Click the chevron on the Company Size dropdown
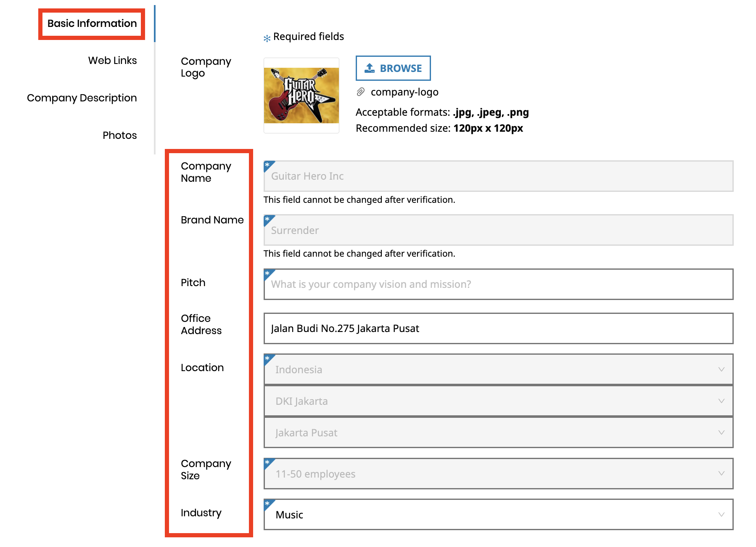This screenshot has width=756, height=547. click(722, 473)
